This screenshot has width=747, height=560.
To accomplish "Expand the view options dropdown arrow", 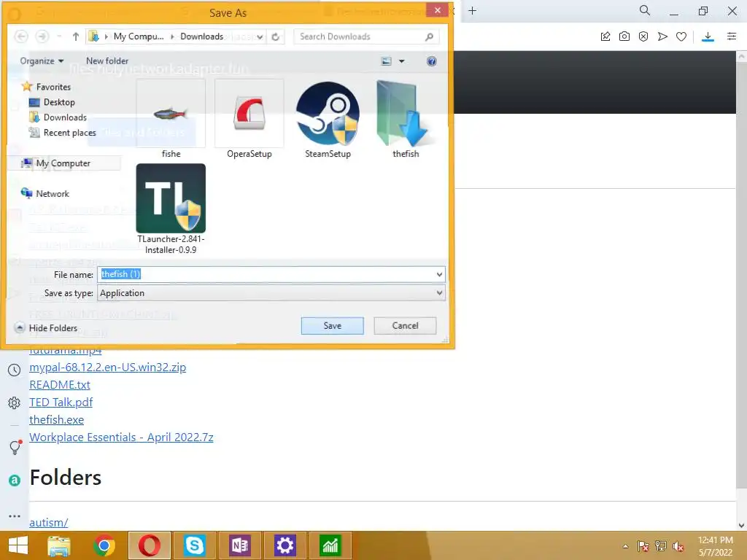I will click(x=402, y=61).
